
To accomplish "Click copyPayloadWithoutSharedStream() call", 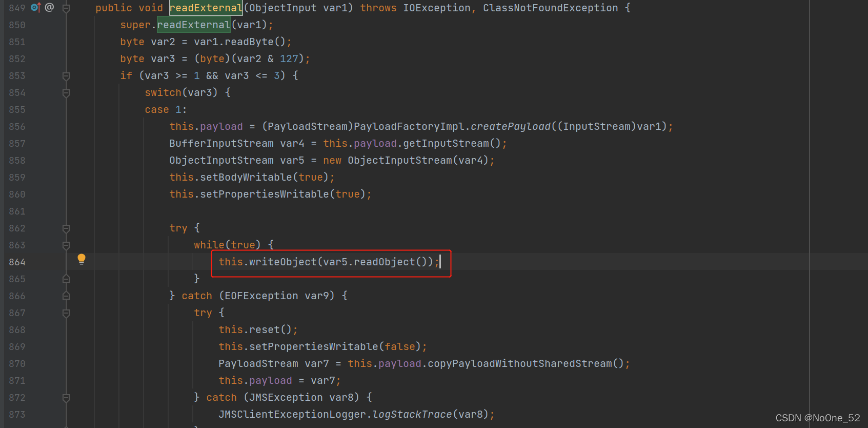I will click(526, 363).
